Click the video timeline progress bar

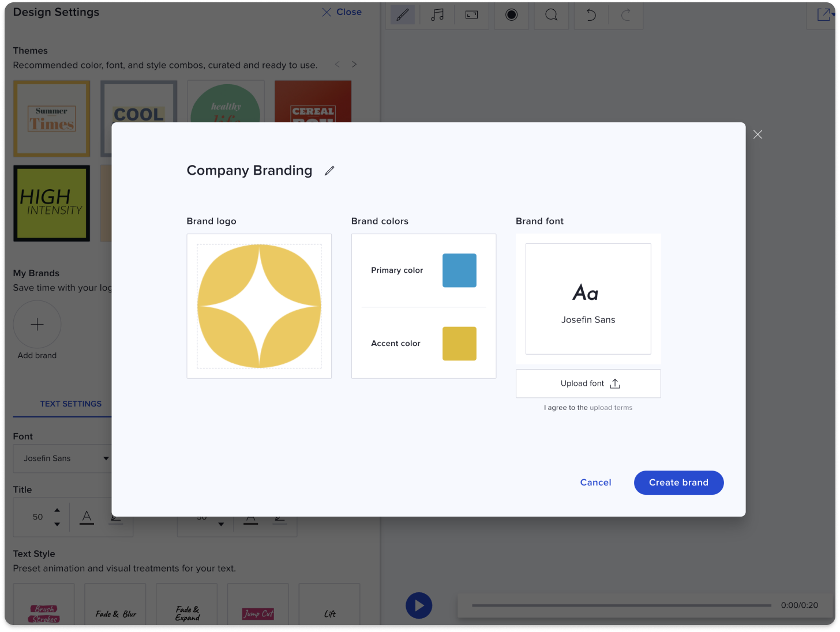click(621, 605)
